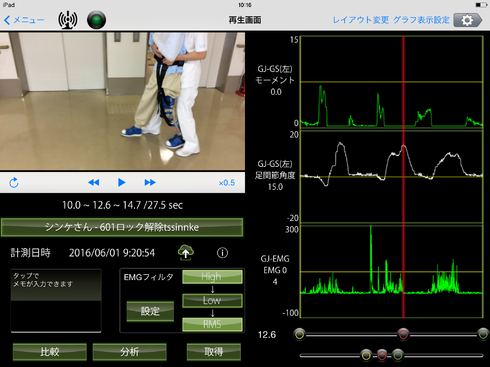The image size is (490, 367).
Task: Open EMG filter 設定 button
Action: click(x=150, y=311)
